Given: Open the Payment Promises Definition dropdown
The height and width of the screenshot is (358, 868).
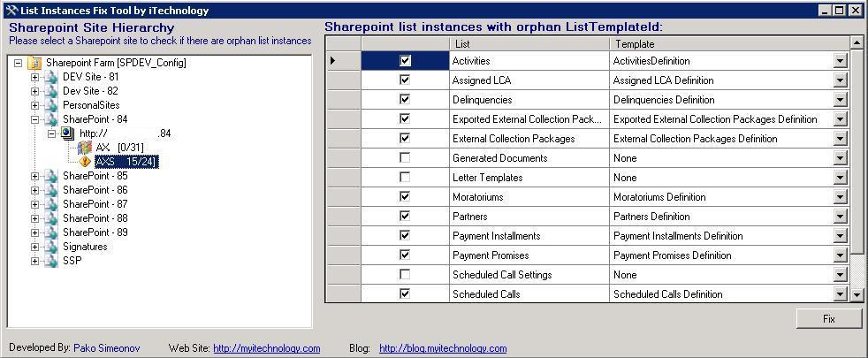Looking at the screenshot, I should [x=841, y=255].
